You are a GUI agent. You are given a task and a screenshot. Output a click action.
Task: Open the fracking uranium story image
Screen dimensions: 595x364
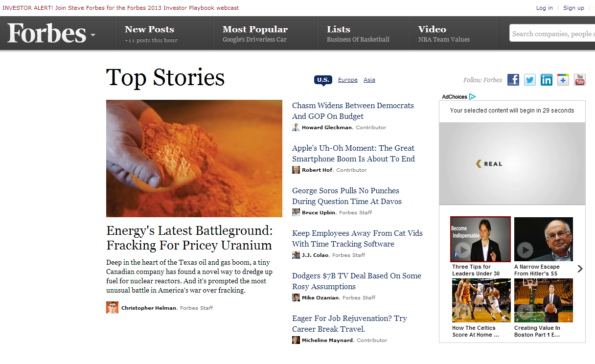194,159
